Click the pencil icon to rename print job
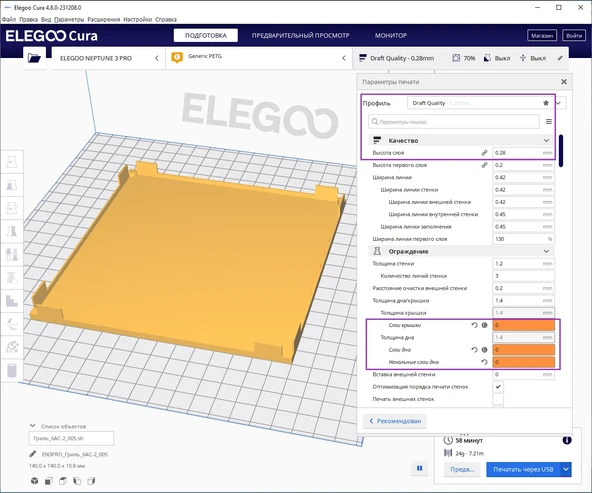Image resolution: width=592 pixels, height=493 pixels. 33,454
